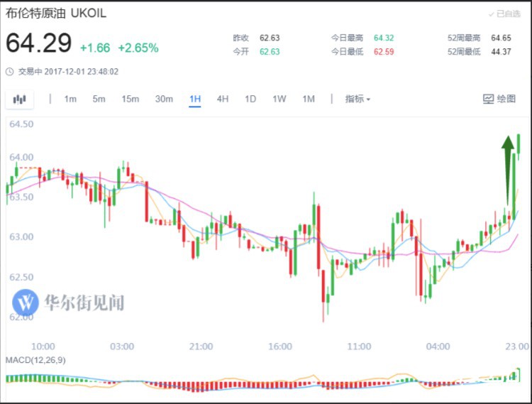
Task: Click the latest green candlestick at the top right
Action: tap(519, 147)
